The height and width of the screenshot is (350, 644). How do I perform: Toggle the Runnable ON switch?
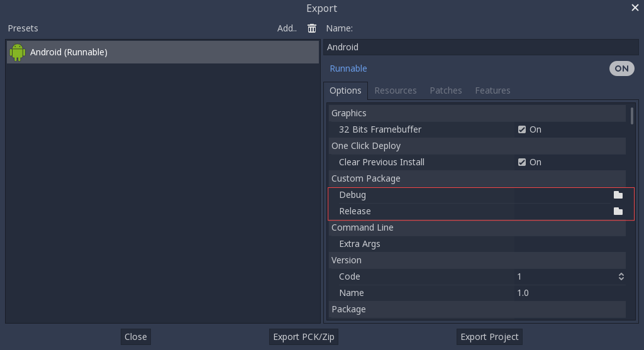coord(621,68)
